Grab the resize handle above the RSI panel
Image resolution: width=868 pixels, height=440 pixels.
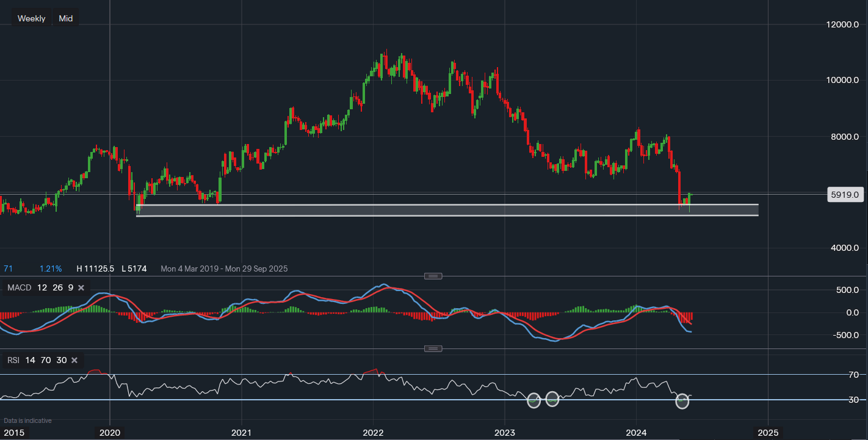(433, 348)
